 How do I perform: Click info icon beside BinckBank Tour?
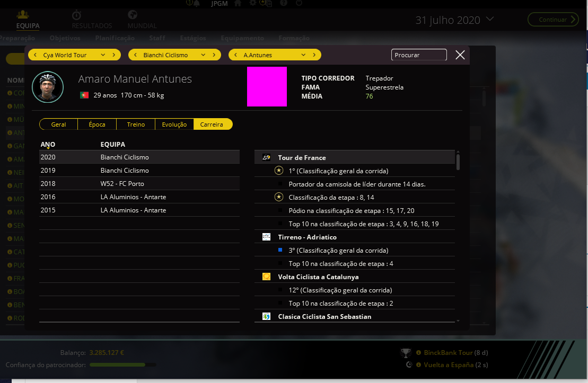[x=418, y=353]
